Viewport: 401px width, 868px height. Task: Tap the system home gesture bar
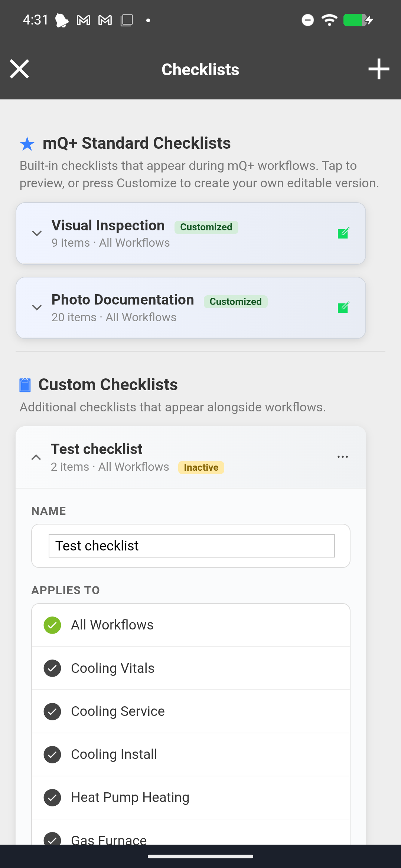(200, 857)
